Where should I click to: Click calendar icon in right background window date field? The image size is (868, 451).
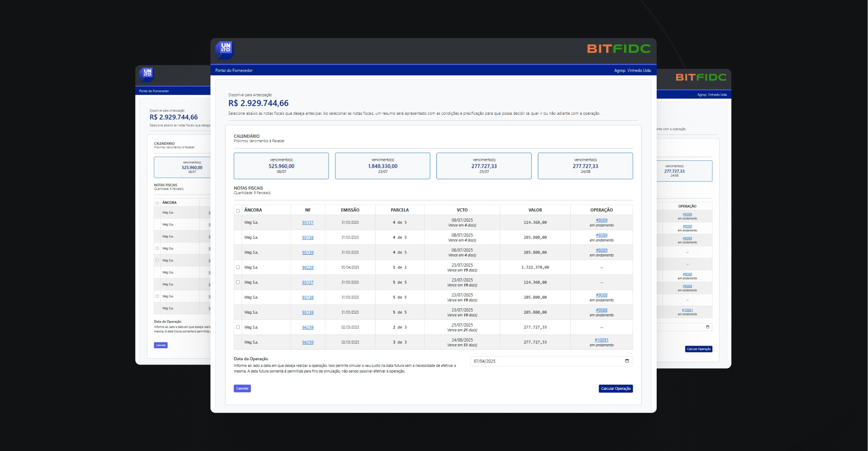point(707,327)
